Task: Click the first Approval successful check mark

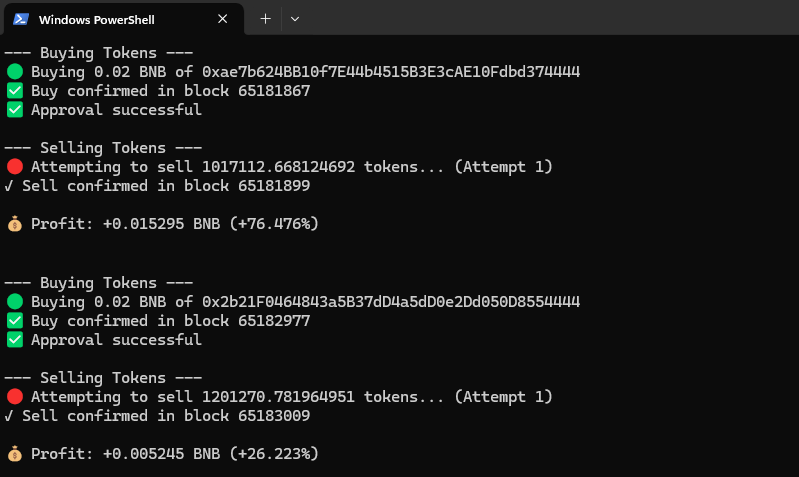Action: coord(15,110)
